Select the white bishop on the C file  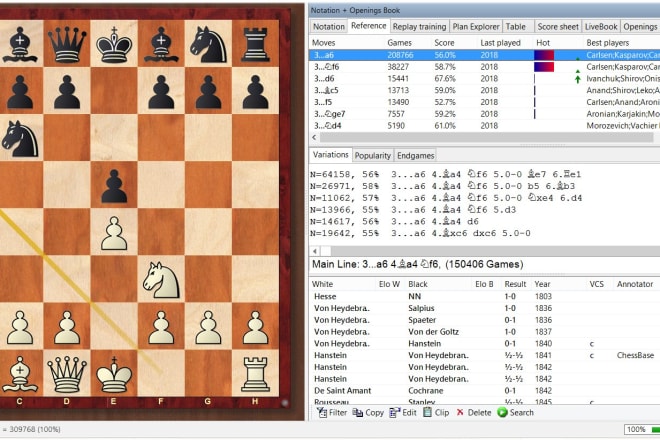point(20,374)
